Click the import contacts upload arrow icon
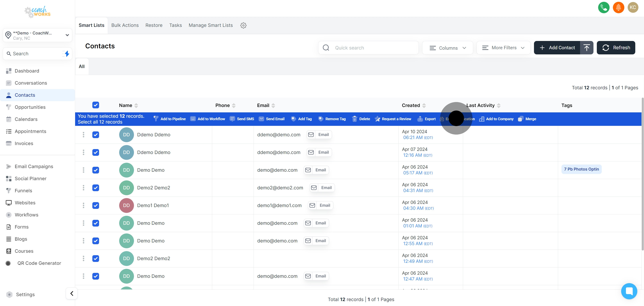The width and height of the screenshot is (644, 306). (x=587, y=47)
